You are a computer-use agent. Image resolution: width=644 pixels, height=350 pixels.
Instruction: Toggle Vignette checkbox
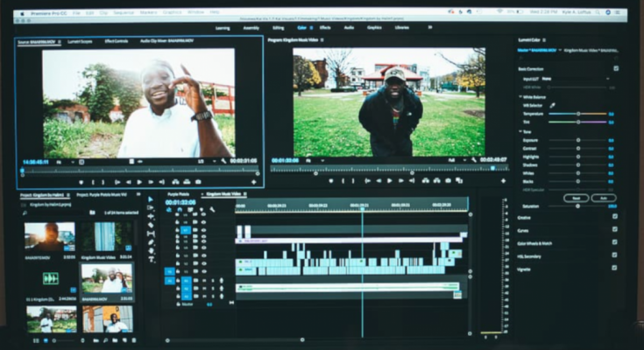point(615,268)
